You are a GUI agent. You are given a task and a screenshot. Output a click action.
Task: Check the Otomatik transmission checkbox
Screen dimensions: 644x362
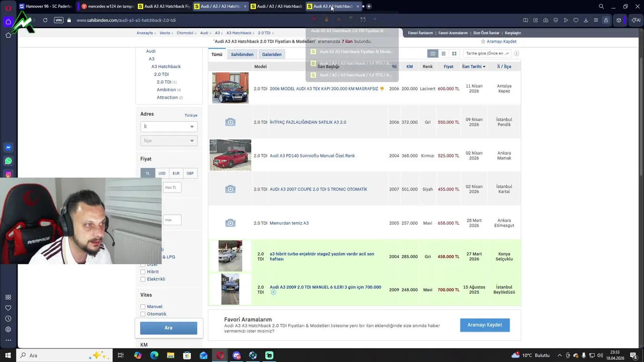pyautogui.click(x=143, y=314)
